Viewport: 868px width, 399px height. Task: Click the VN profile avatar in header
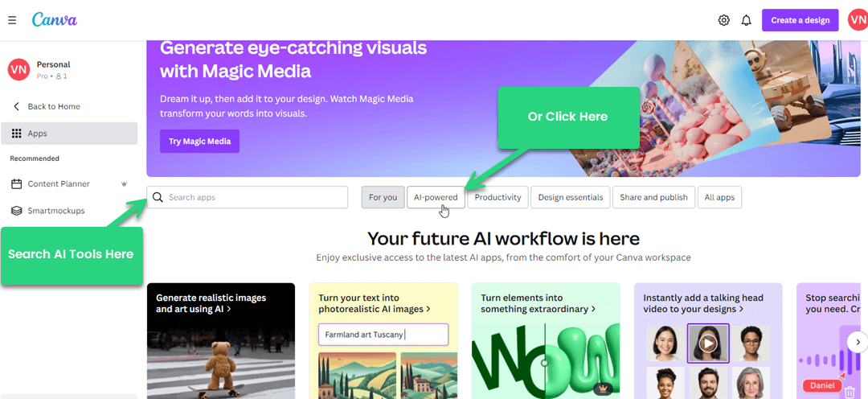(x=858, y=20)
